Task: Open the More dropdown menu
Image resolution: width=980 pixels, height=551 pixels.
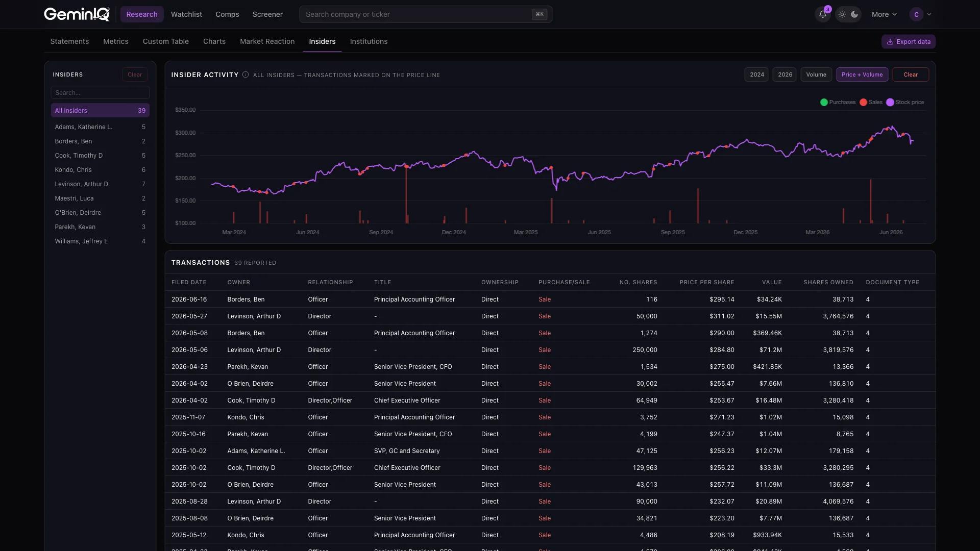Action: 884,14
